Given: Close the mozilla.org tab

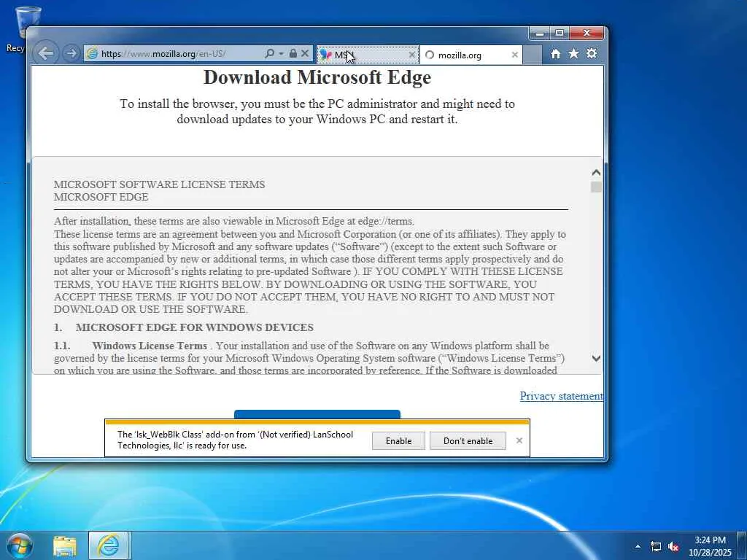Looking at the screenshot, I should pos(515,55).
